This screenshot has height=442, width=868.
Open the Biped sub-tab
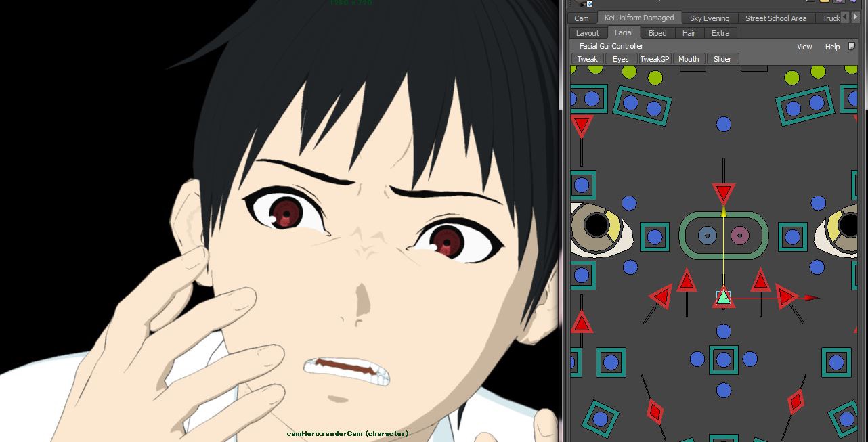click(x=657, y=33)
